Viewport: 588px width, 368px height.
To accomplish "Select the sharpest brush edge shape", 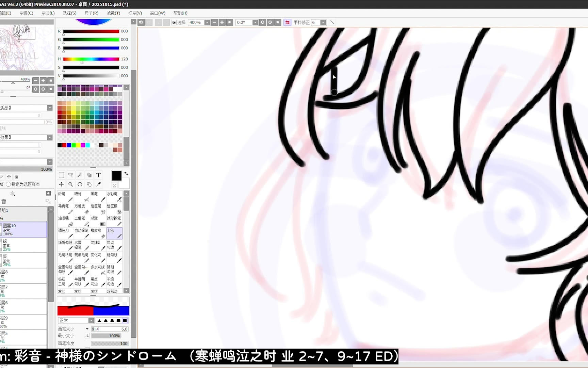I will pyautogui.click(x=99, y=321).
